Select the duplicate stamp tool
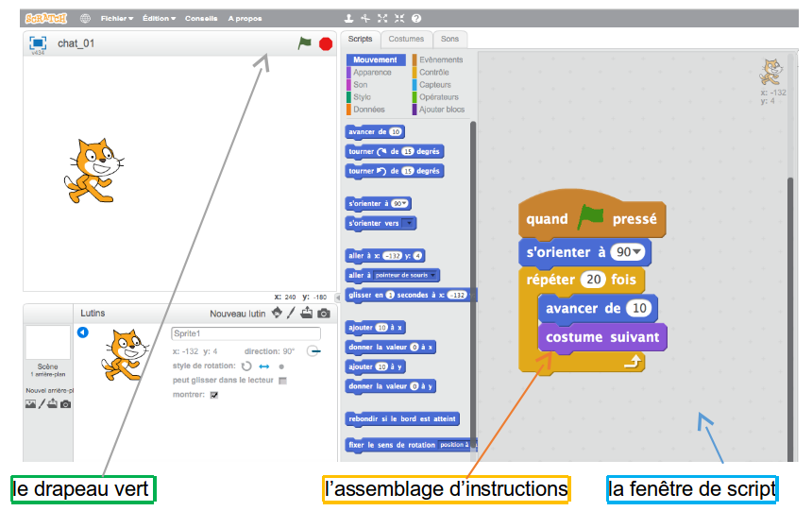 pos(348,18)
